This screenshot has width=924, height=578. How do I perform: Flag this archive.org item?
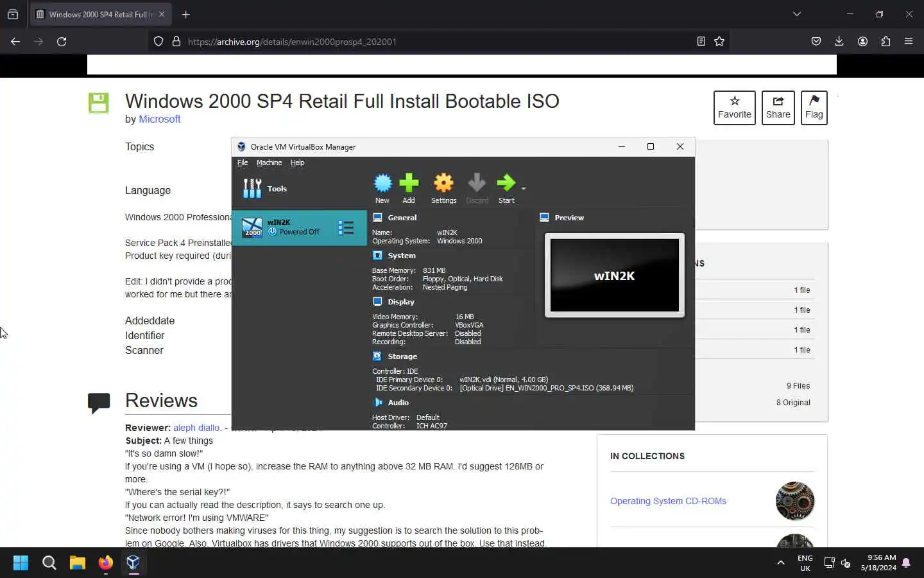coord(814,108)
